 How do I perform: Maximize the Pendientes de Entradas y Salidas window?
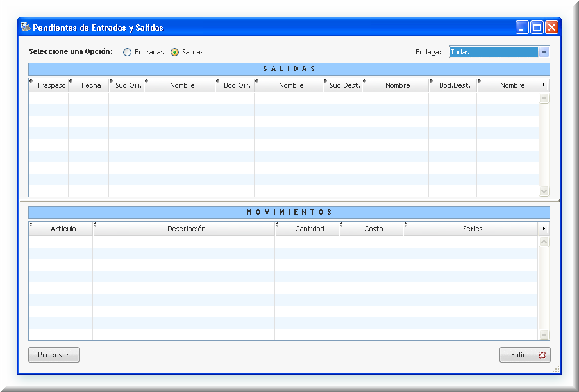click(537, 28)
